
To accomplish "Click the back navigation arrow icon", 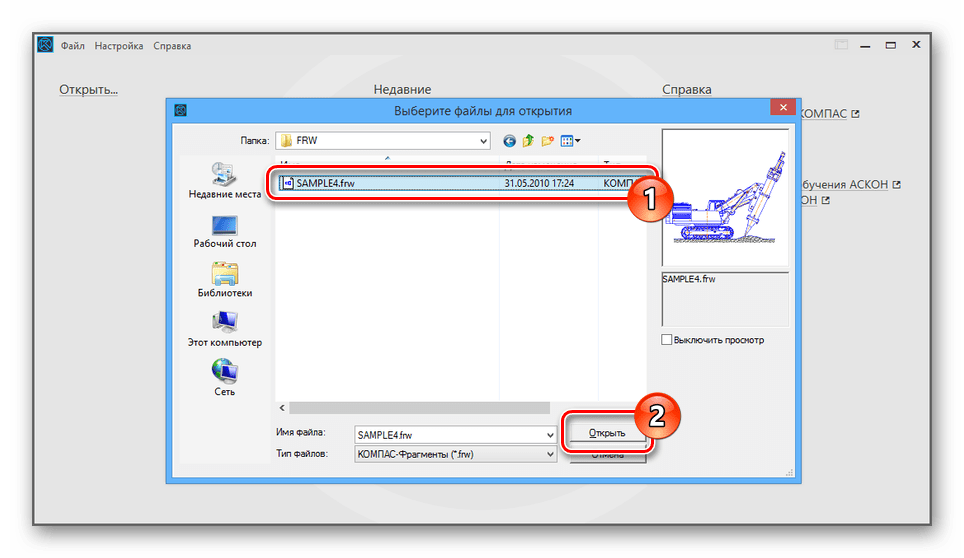I will click(509, 141).
